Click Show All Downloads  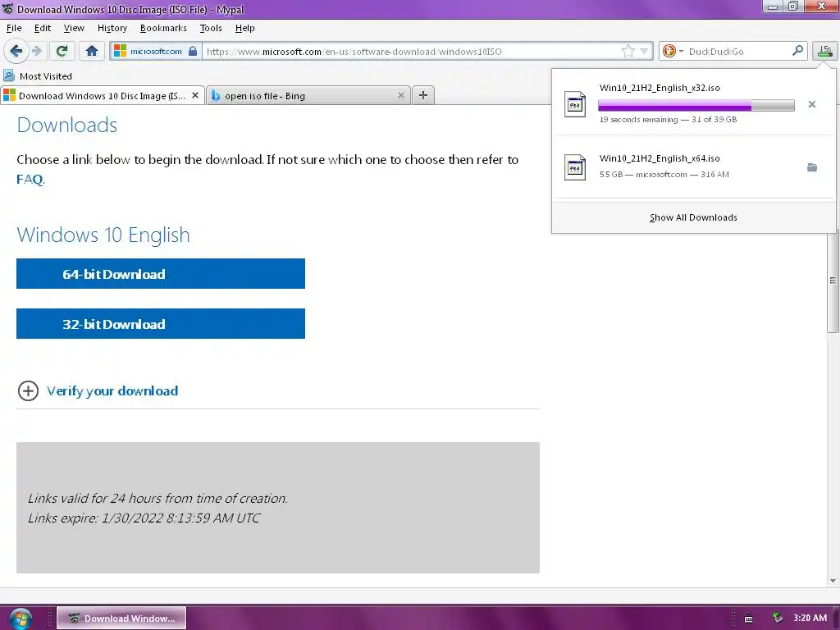tap(693, 217)
